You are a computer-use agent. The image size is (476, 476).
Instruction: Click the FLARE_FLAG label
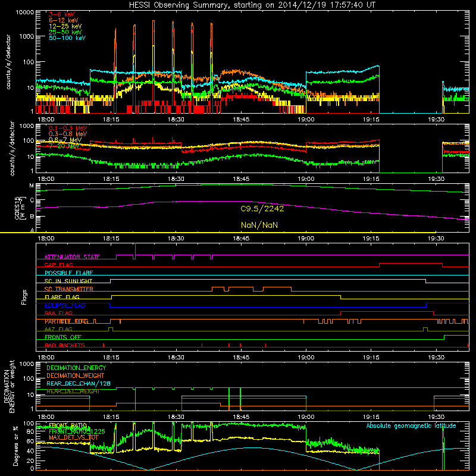coord(62,297)
